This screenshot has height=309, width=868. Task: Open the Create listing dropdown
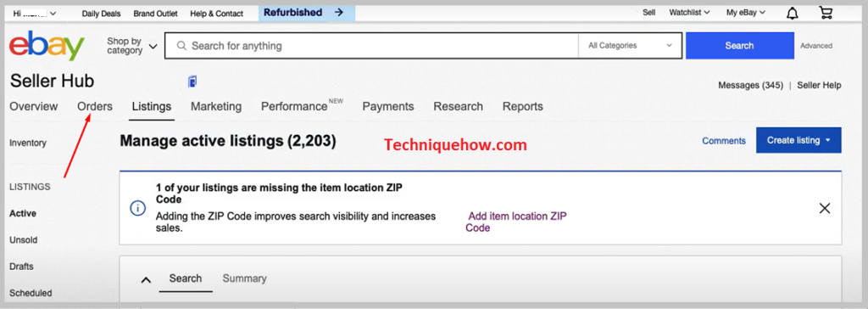point(798,140)
